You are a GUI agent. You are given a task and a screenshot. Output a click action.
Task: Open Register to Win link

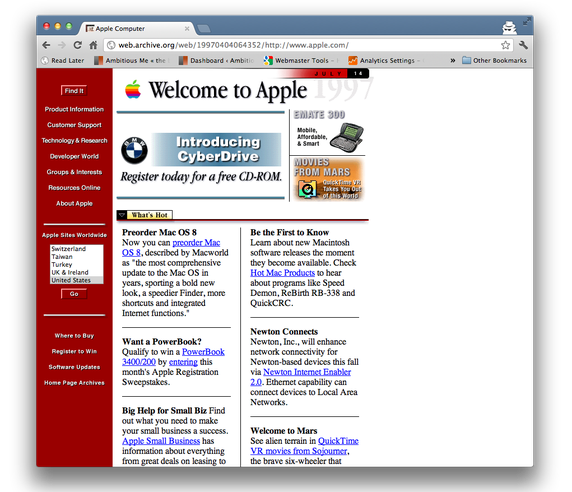point(74,351)
